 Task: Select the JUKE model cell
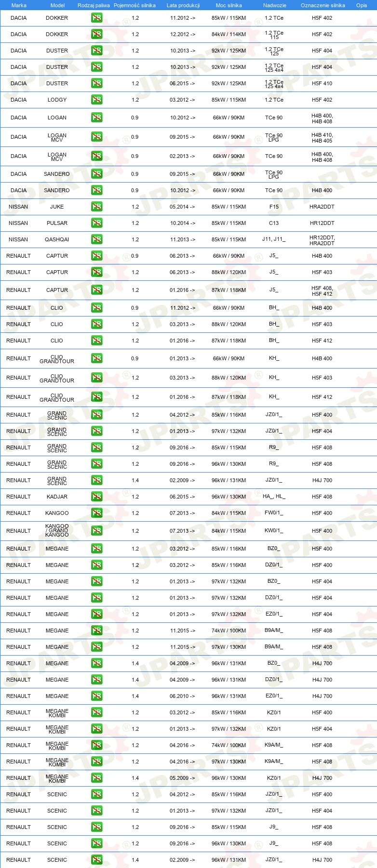tap(57, 207)
